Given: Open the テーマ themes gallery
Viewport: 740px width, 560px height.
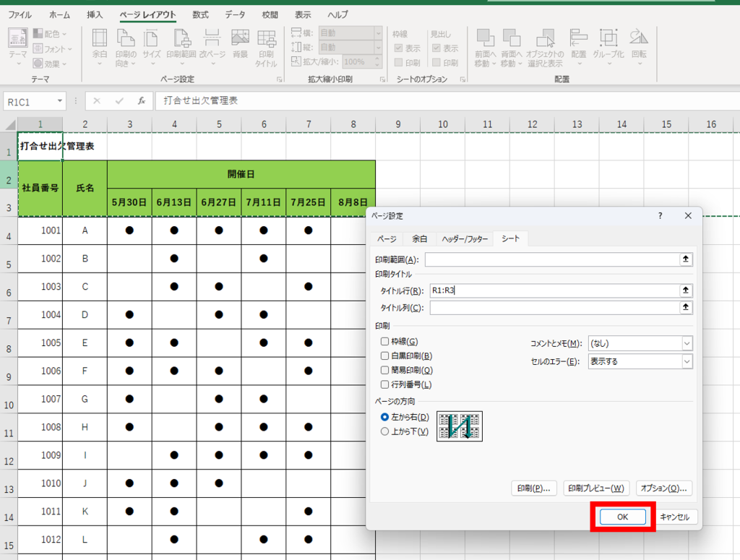Looking at the screenshot, I should [18, 46].
